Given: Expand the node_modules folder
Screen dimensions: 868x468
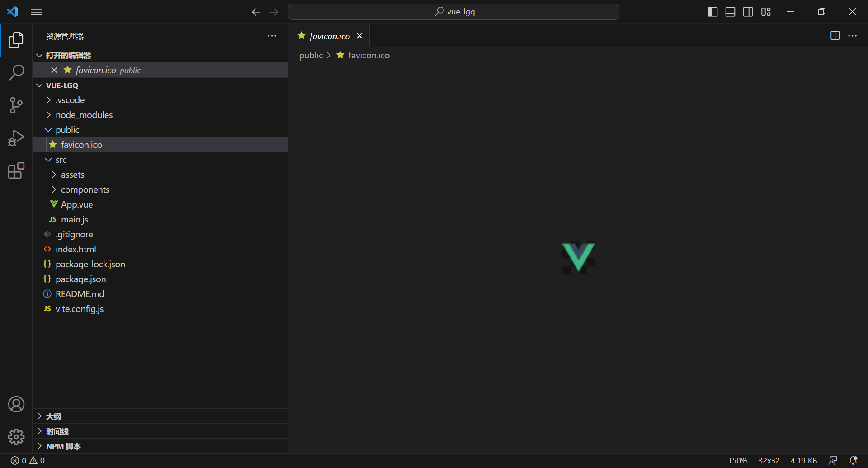Looking at the screenshot, I should pyautogui.click(x=160, y=115).
